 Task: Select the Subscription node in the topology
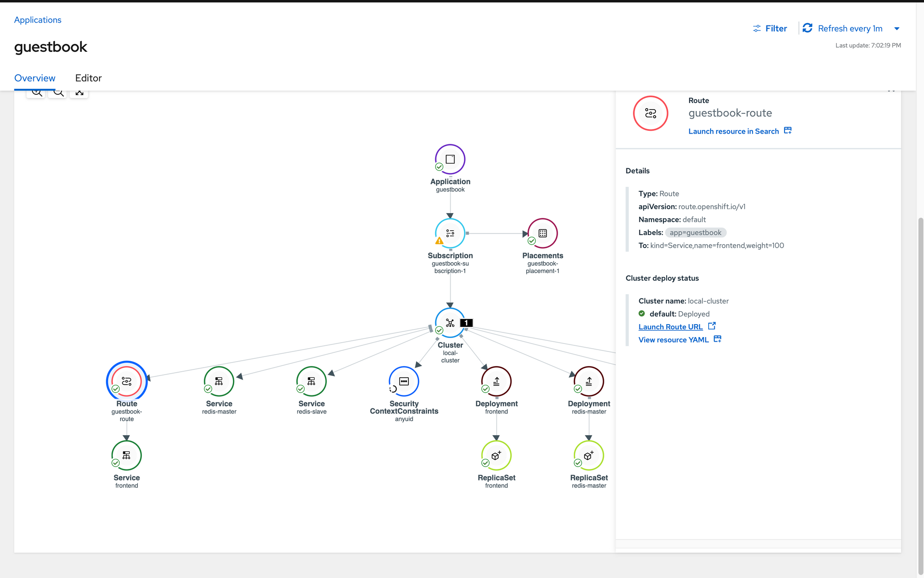click(450, 234)
